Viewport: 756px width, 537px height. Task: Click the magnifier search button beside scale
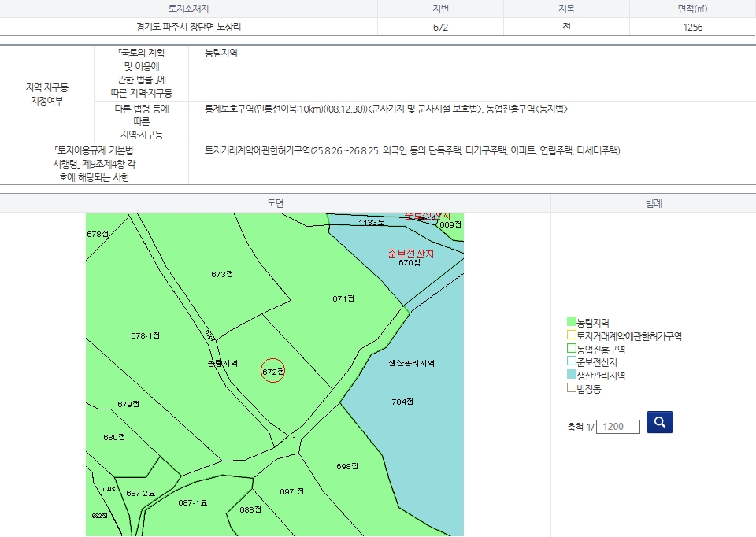[x=659, y=422]
